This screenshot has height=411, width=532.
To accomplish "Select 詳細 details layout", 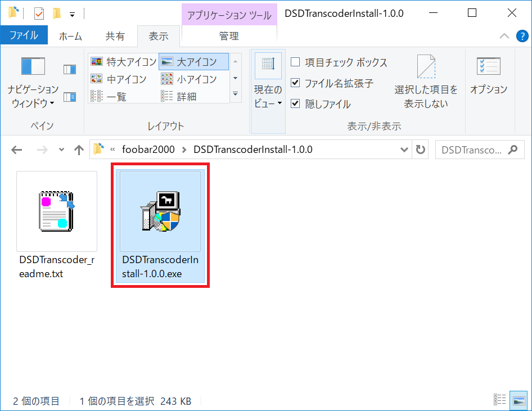I will [x=178, y=97].
